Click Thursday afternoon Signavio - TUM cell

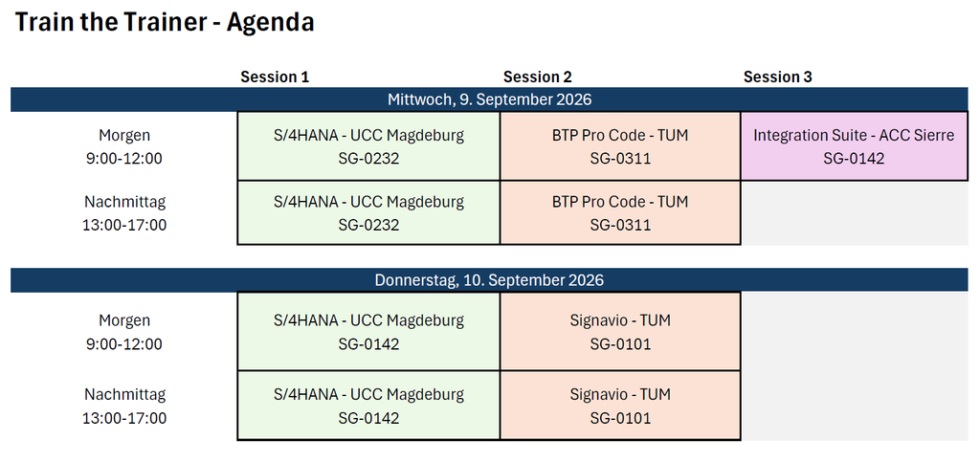click(620, 406)
